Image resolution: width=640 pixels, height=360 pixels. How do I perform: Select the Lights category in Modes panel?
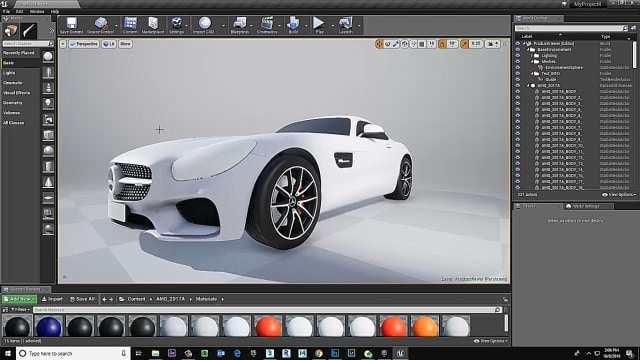click(20, 73)
